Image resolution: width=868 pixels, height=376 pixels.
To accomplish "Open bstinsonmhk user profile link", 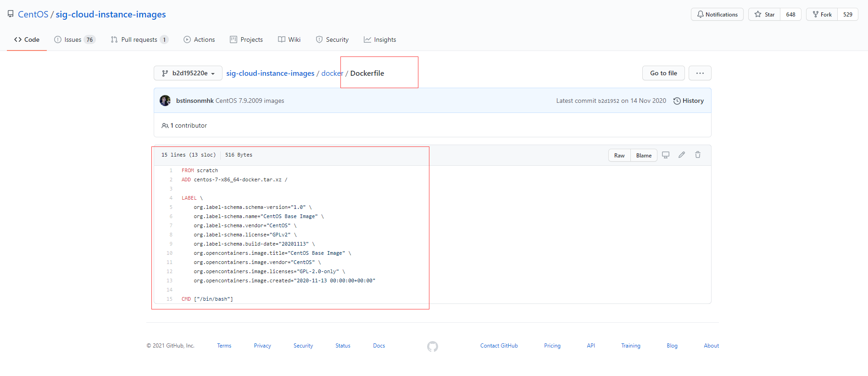I will point(195,101).
